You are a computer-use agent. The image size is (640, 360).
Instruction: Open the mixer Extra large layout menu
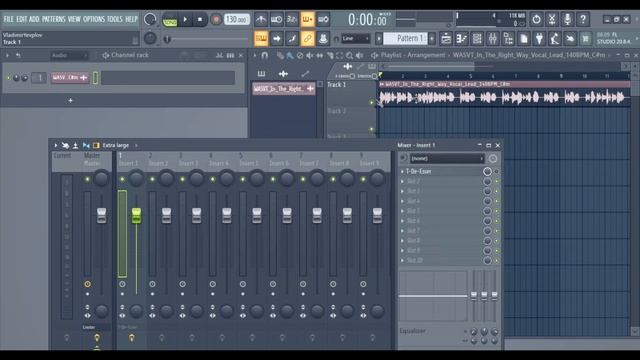(x=116, y=145)
